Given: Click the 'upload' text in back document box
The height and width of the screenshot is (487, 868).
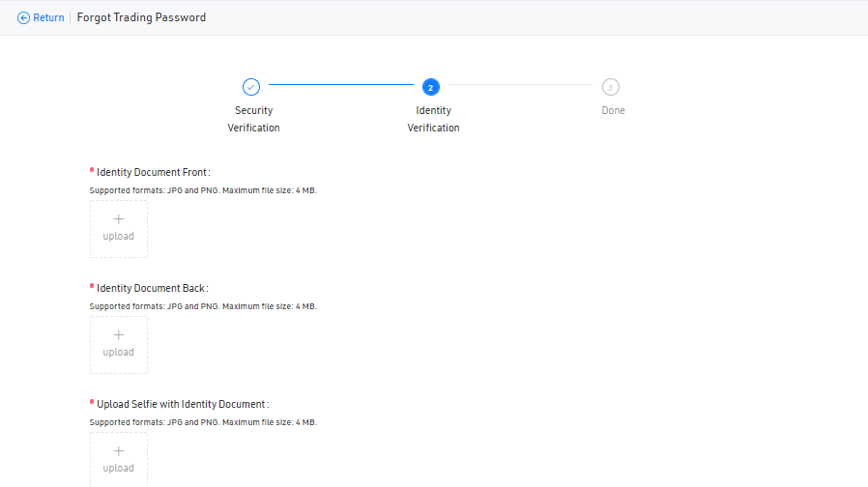Looking at the screenshot, I should pos(119,352).
